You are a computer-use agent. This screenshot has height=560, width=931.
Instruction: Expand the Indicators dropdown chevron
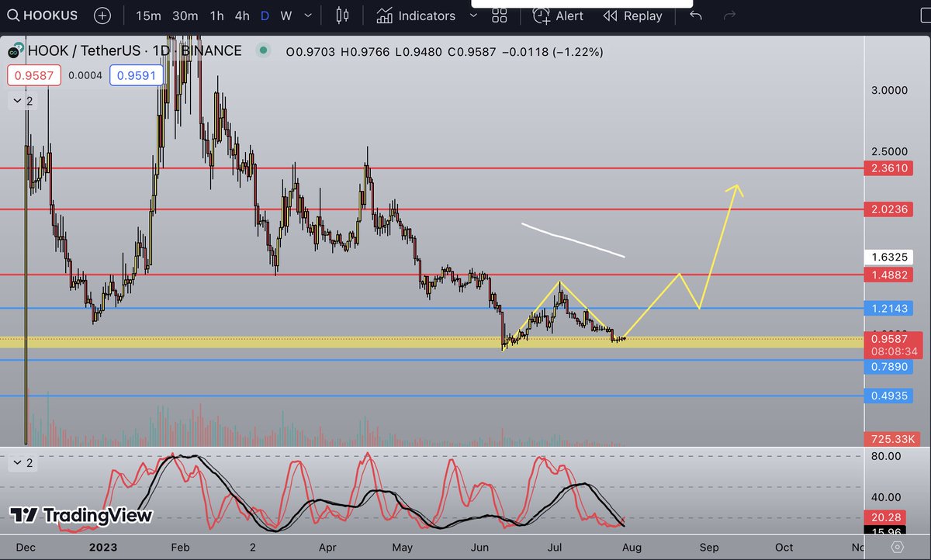click(473, 16)
